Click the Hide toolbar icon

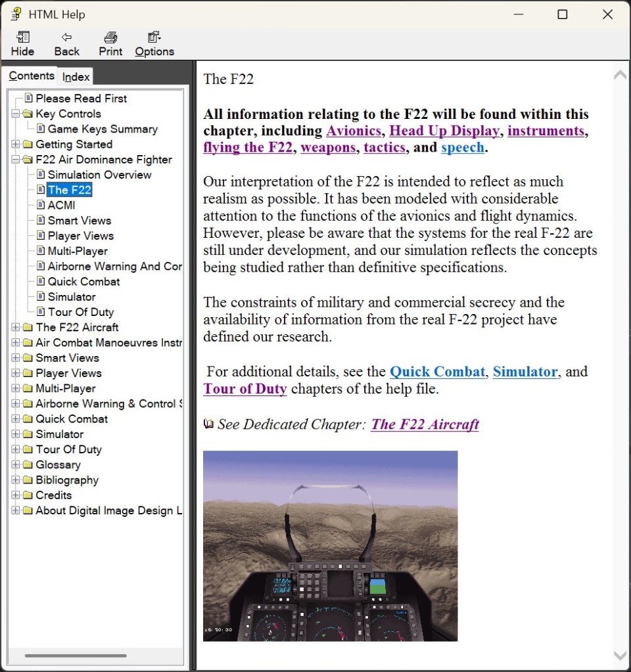click(x=22, y=37)
